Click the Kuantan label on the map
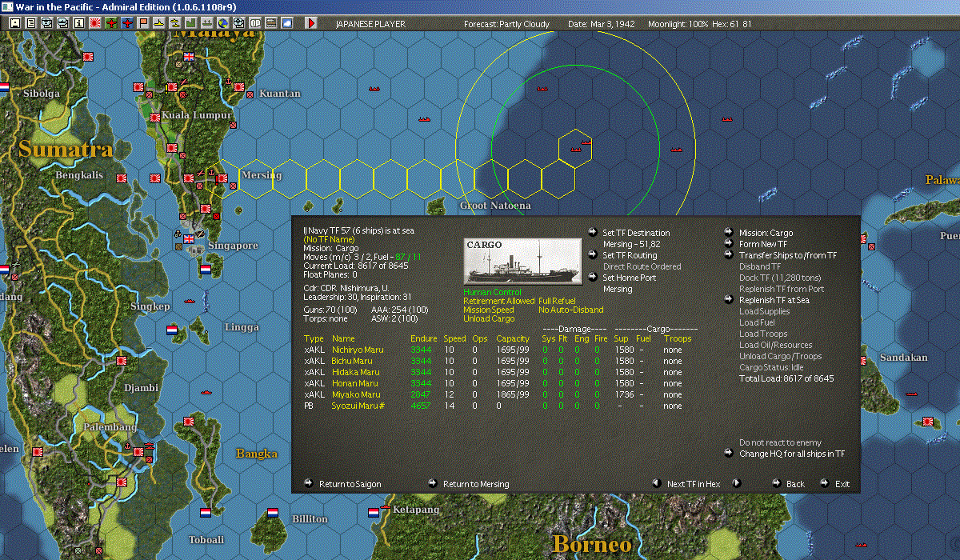 point(280,94)
